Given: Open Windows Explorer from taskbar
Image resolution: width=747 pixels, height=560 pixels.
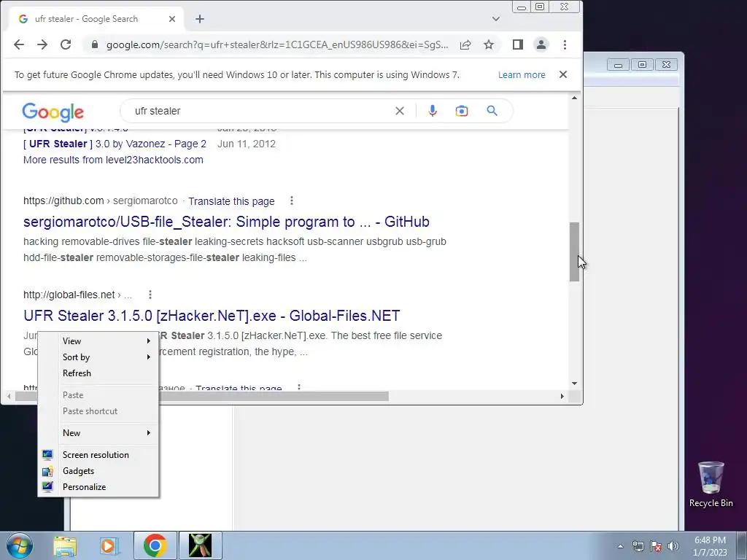Looking at the screenshot, I should 65,545.
